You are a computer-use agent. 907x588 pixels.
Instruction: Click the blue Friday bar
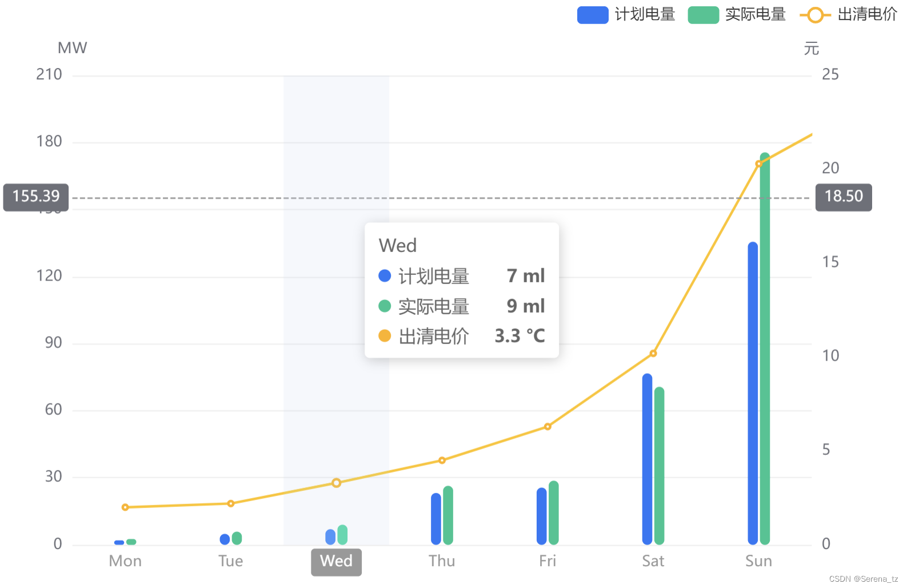coord(542,516)
